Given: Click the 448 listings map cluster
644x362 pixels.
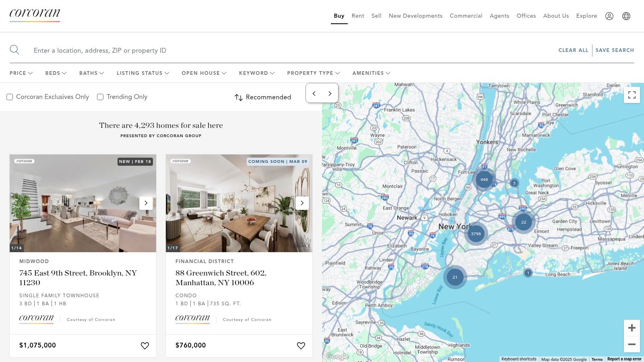Looking at the screenshot, I should [484, 180].
